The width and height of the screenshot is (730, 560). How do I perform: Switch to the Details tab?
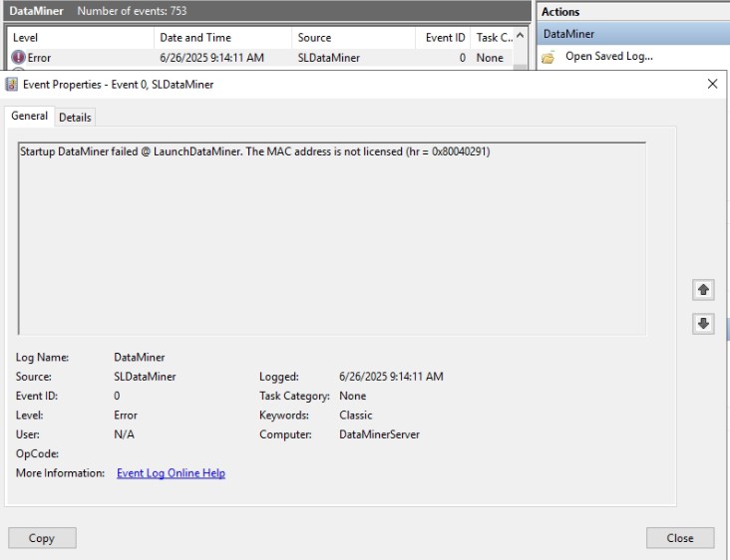(75, 118)
